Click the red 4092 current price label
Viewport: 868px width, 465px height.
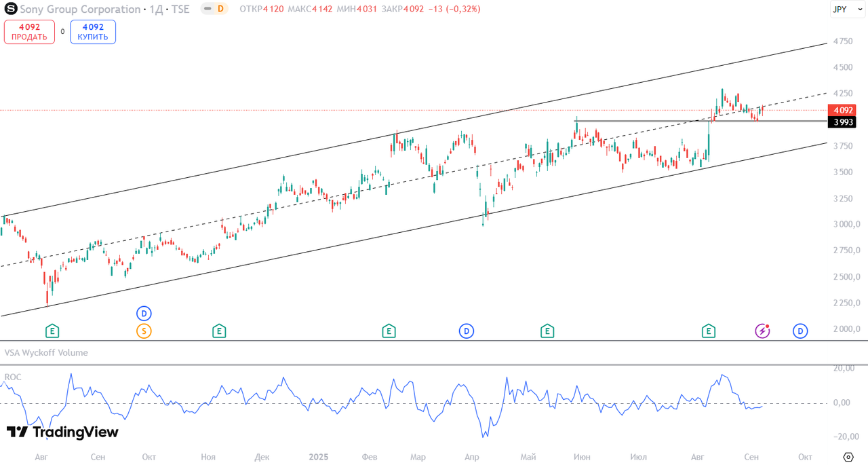[843, 110]
